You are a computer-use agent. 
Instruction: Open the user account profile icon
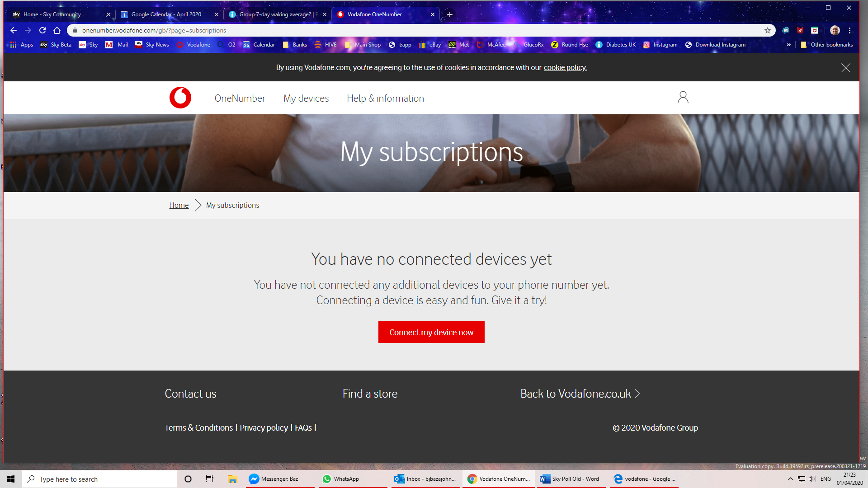[683, 97]
